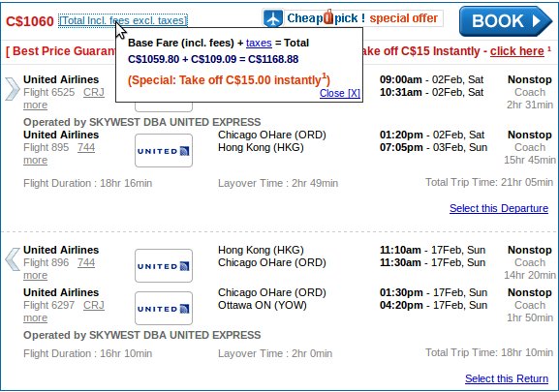559x392 pixels.
Task: Click the United logo for Flight 895
Action: 164,151
